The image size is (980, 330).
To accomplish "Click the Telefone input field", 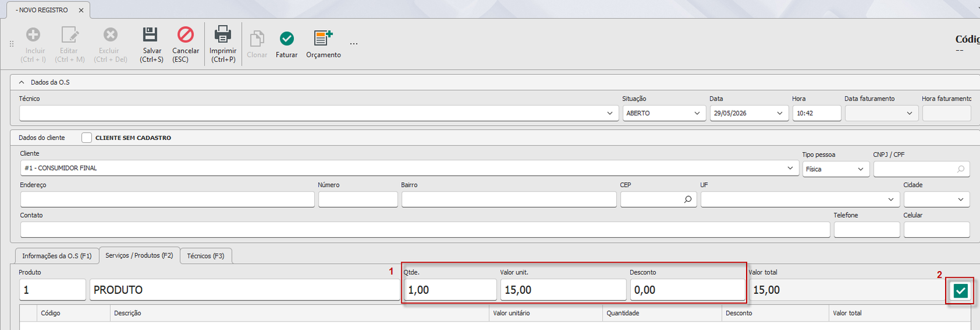I will (x=867, y=229).
